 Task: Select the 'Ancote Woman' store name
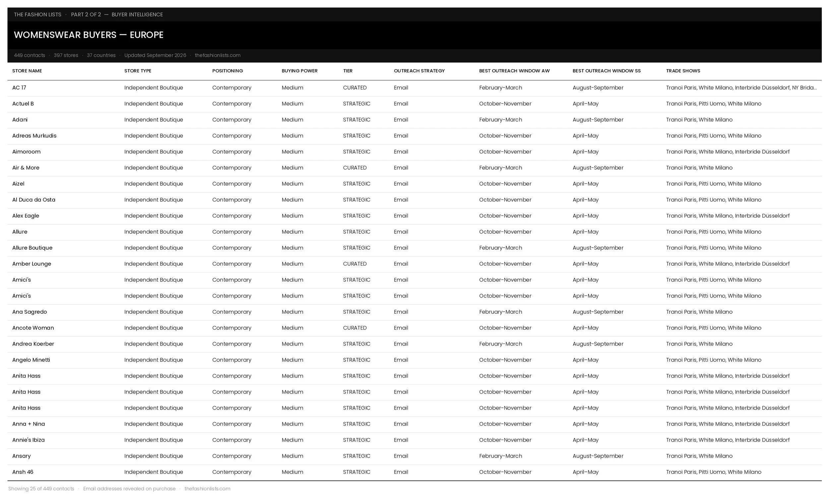pos(33,328)
